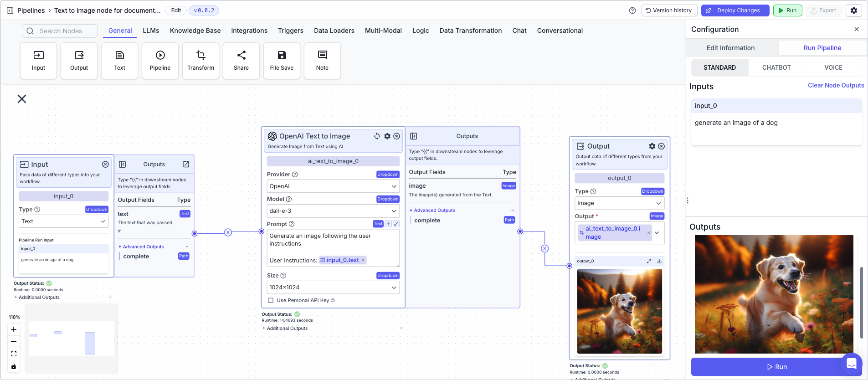The width and height of the screenshot is (868, 380).
Task: Collapse Advanced Outputs in Input node
Action: [187, 247]
